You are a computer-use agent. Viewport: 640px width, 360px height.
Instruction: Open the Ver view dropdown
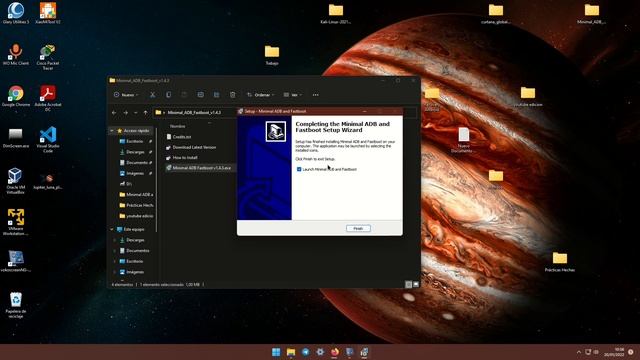tap(293, 95)
